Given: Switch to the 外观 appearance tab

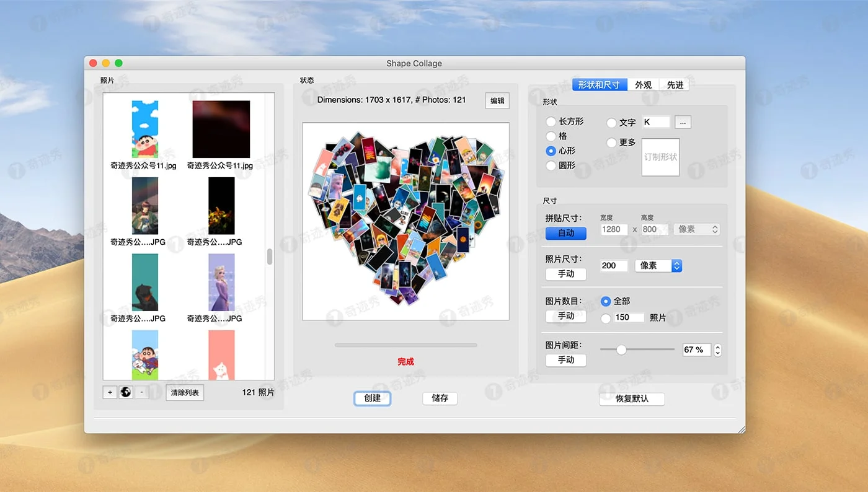Looking at the screenshot, I should coord(643,85).
